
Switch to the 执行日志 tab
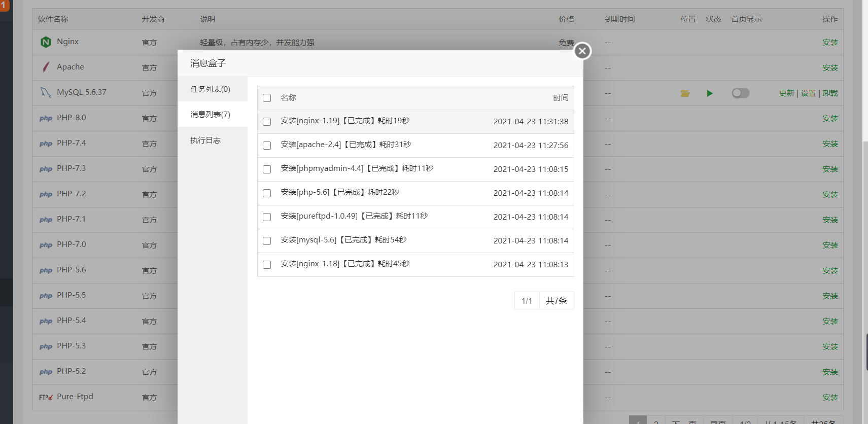[x=213, y=140]
